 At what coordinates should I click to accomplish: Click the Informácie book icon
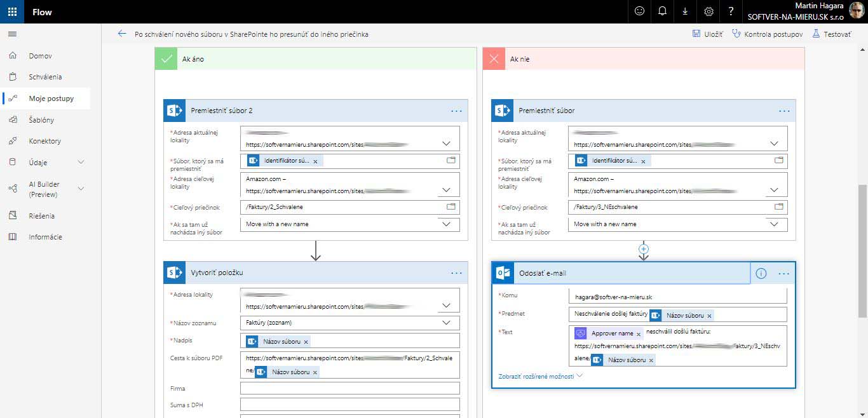[x=13, y=237]
